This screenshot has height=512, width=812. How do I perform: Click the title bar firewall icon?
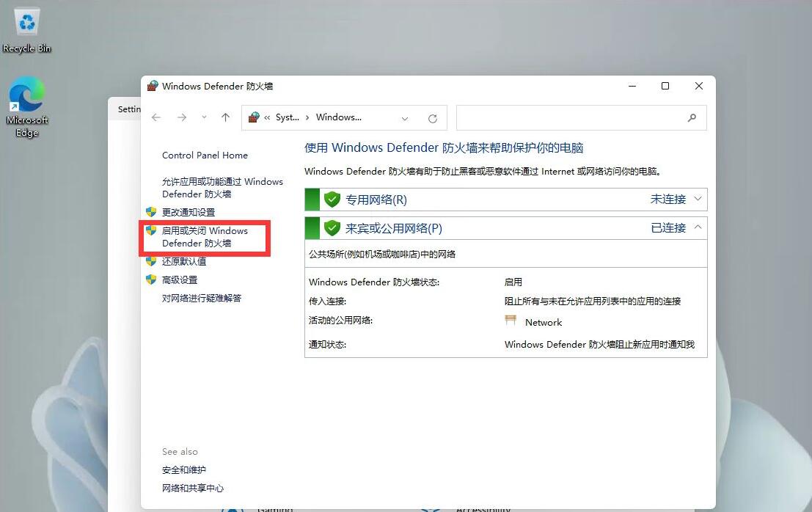[153, 86]
